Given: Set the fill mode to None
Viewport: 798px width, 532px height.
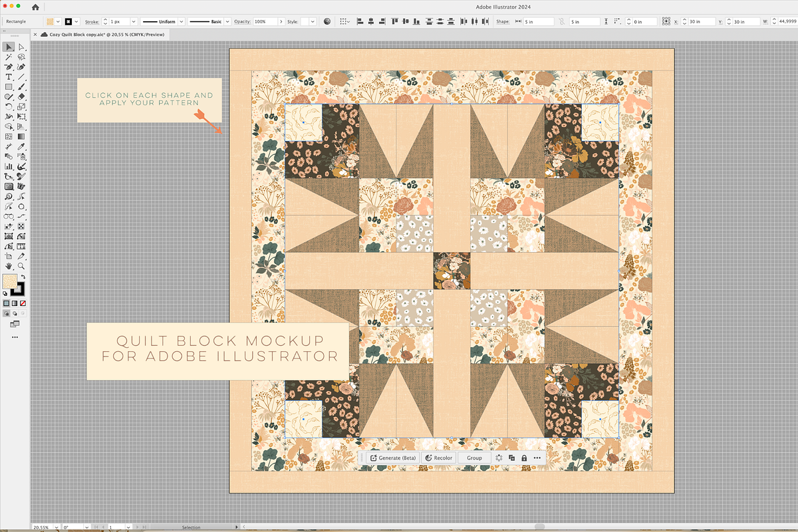Looking at the screenshot, I should 23,303.
